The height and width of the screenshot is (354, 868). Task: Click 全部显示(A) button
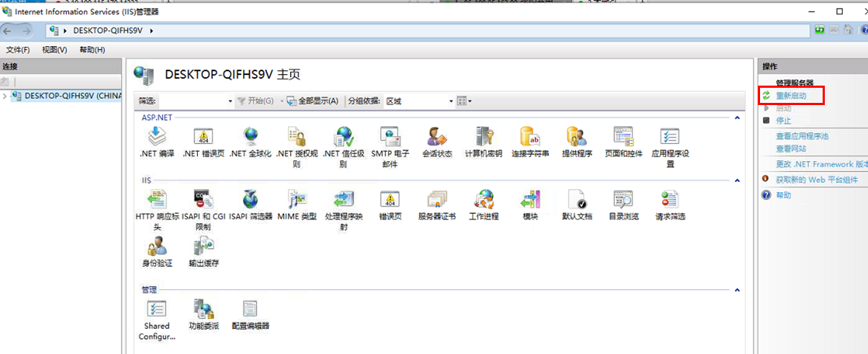[312, 101]
